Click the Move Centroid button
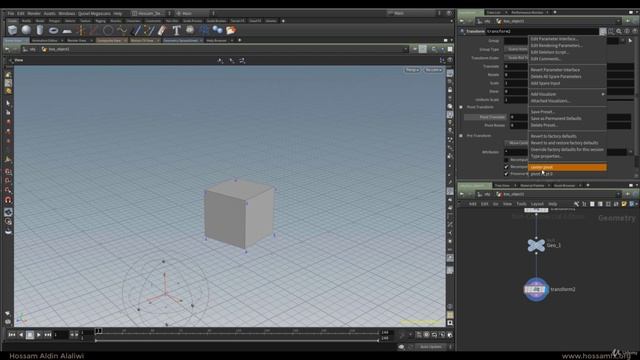This screenshot has width=640, height=360. pos(517,143)
